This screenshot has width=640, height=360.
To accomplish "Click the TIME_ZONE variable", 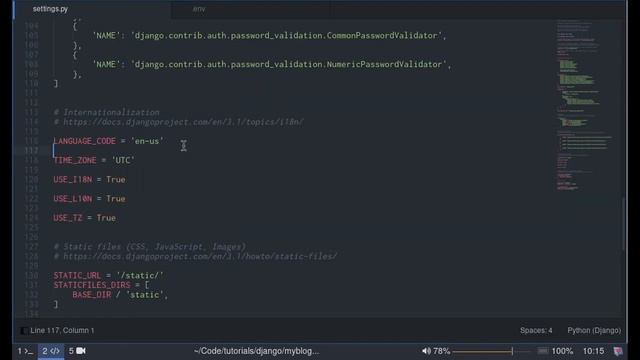I will [x=75, y=160].
